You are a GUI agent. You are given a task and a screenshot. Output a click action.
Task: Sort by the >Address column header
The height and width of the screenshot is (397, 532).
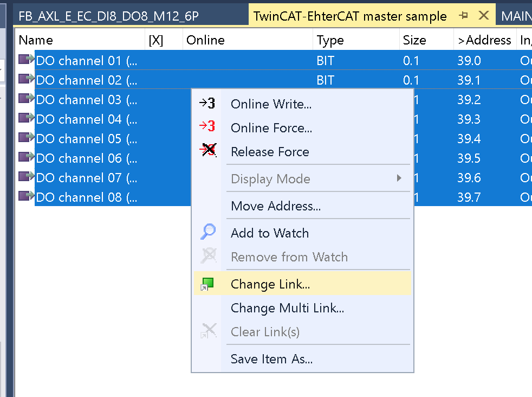point(485,40)
